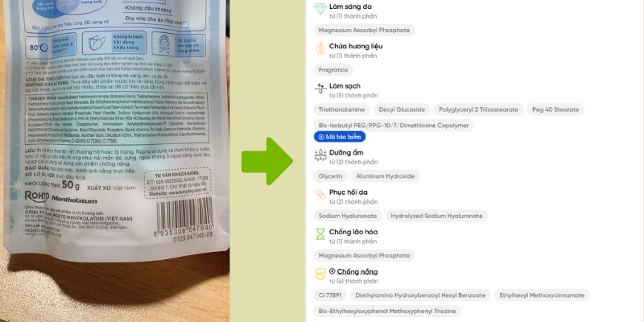The width and height of the screenshot is (644, 322).
Task: Select the Fragrance ingredient tag
Action: (x=333, y=70)
